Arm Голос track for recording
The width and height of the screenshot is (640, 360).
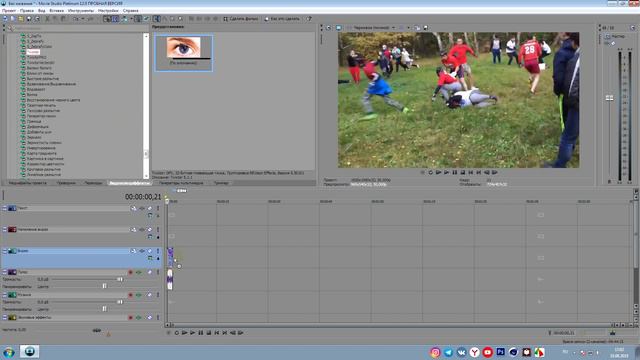tap(130, 272)
